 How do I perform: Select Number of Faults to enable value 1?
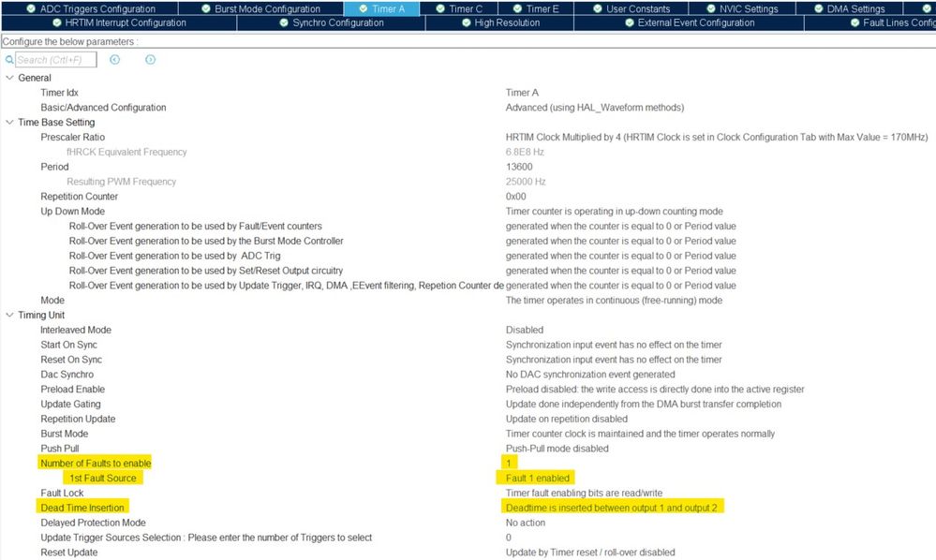509,464
